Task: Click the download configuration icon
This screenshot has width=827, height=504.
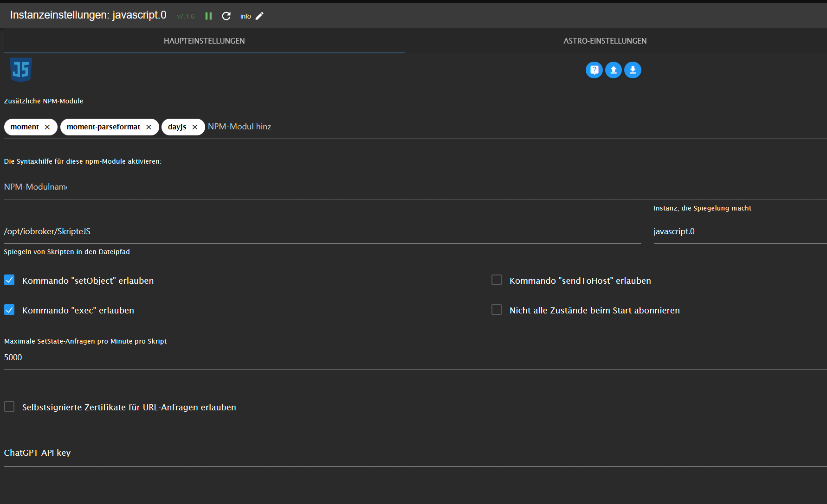Action: 633,70
